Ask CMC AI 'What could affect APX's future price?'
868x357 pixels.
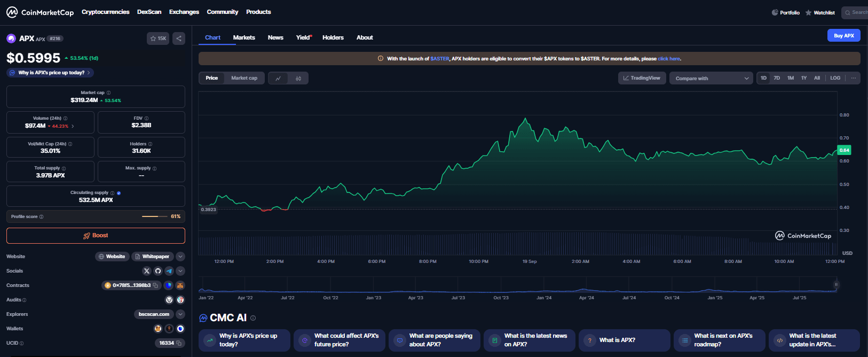pos(340,340)
